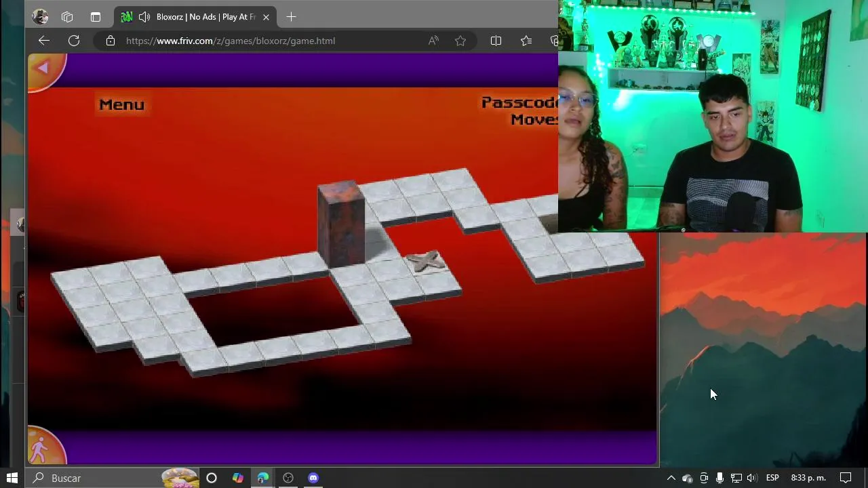Open the Windows Start menu
This screenshot has width=868, height=488.
(12, 478)
